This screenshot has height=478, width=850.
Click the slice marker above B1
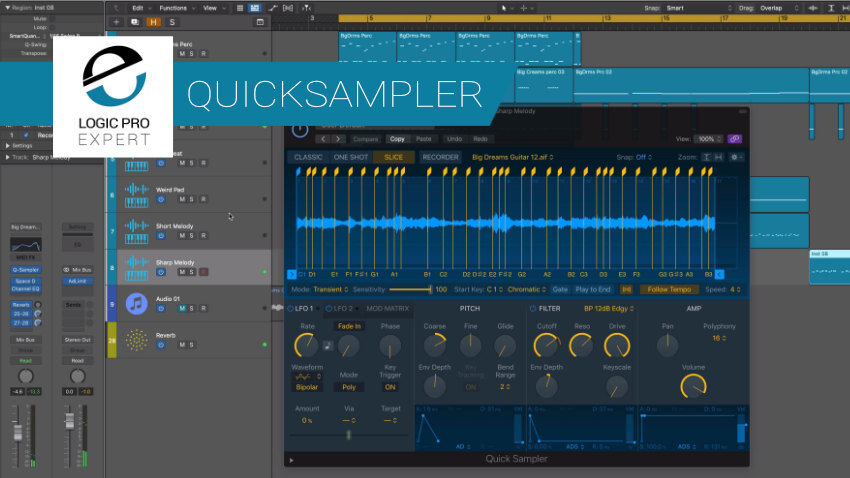(429, 172)
